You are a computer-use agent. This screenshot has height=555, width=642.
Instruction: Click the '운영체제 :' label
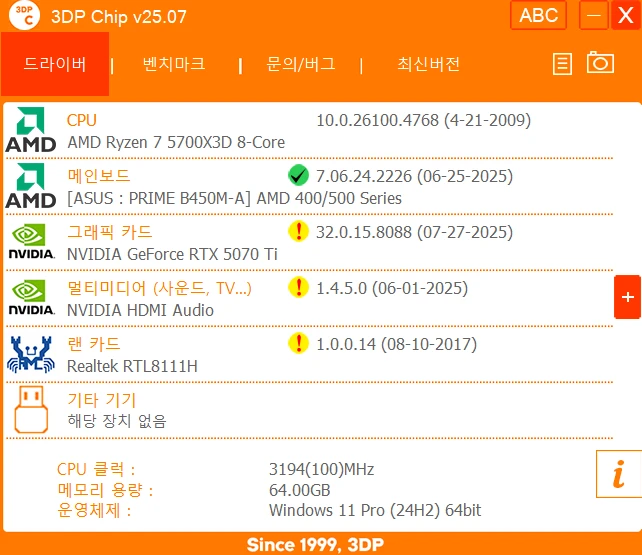(94, 510)
